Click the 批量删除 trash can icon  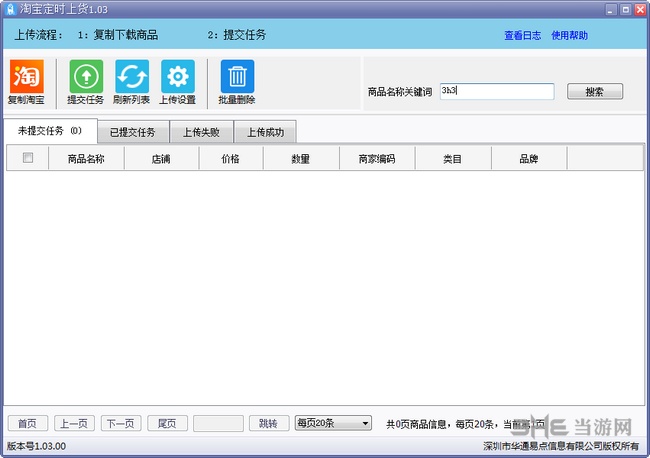[238, 76]
